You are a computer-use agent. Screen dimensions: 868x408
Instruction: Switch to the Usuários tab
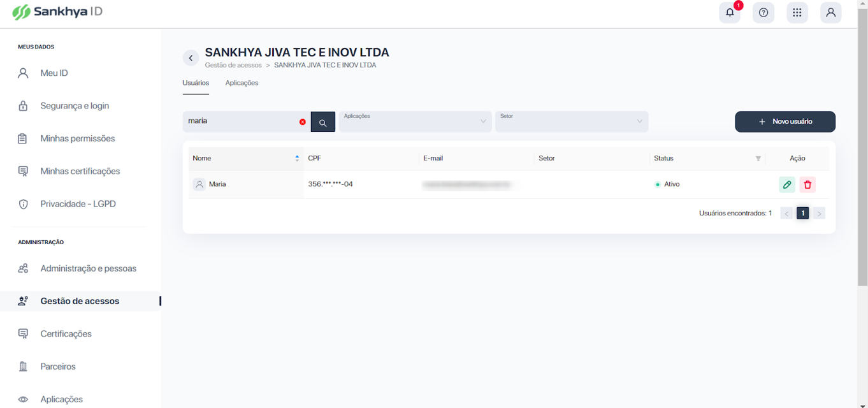click(196, 84)
